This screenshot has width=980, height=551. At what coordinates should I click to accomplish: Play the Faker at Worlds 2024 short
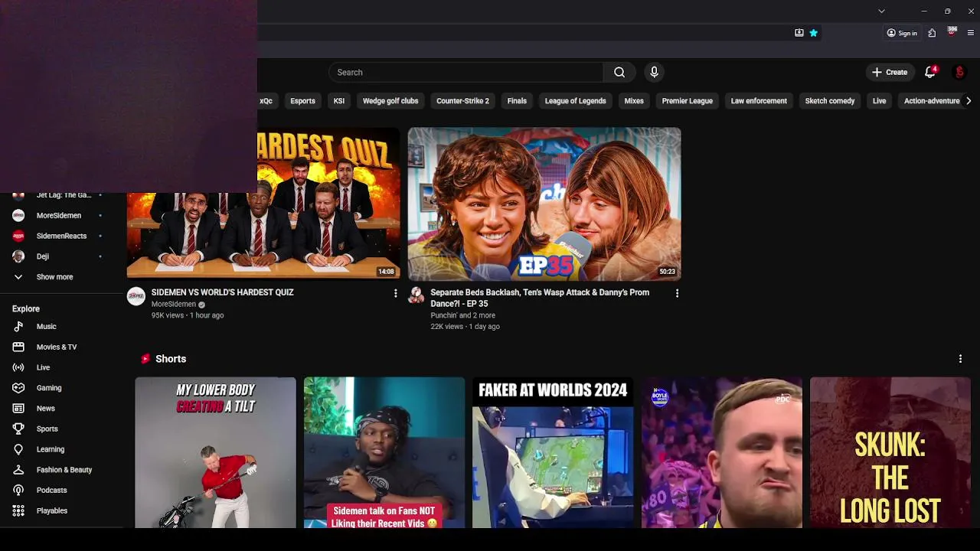coord(553,452)
